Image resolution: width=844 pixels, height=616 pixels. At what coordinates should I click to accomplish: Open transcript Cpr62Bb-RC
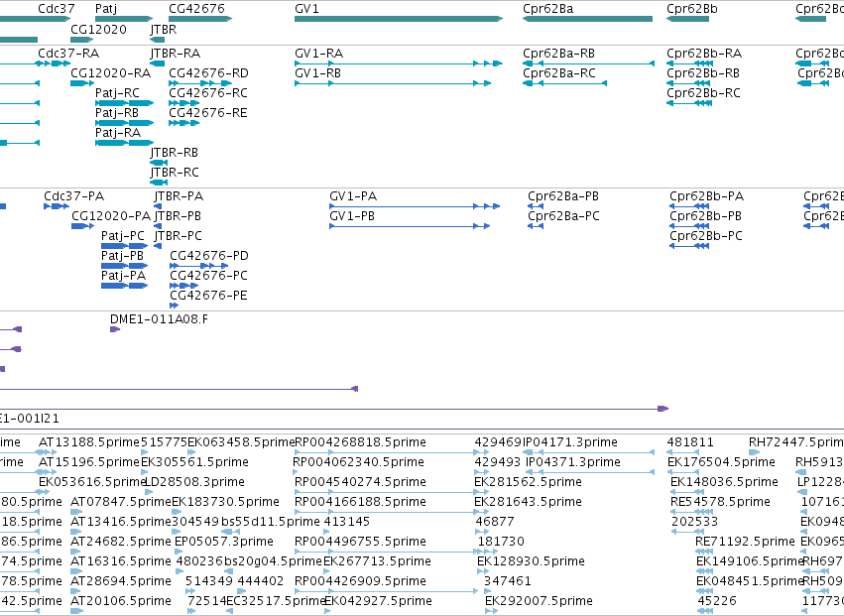703,92
